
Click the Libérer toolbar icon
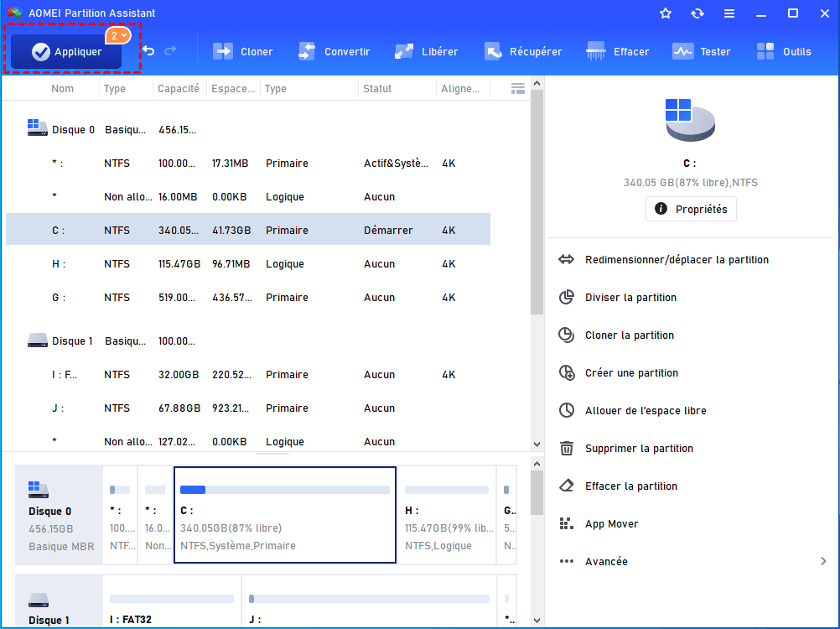pos(427,52)
